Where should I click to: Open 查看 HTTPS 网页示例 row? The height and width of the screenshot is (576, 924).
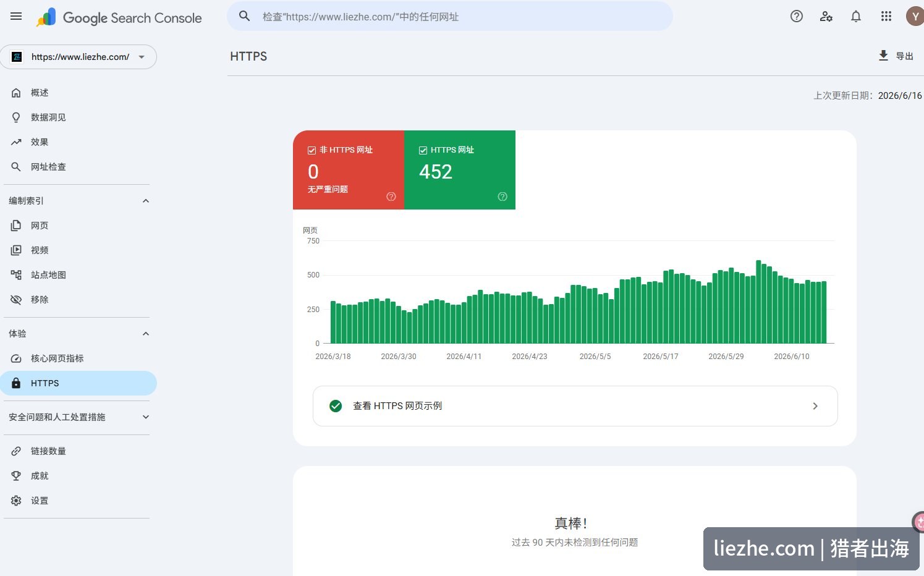click(575, 406)
